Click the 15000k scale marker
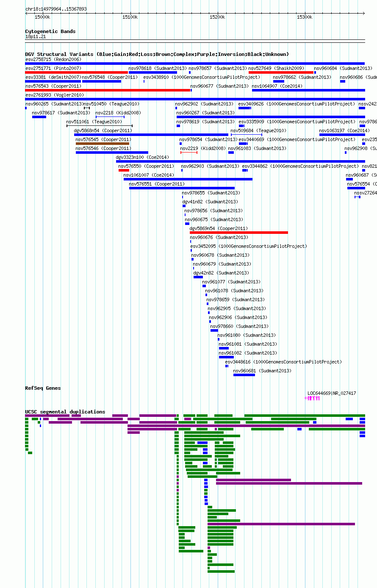Screen dimensions: 377x588 pyautogui.click(x=42, y=17)
